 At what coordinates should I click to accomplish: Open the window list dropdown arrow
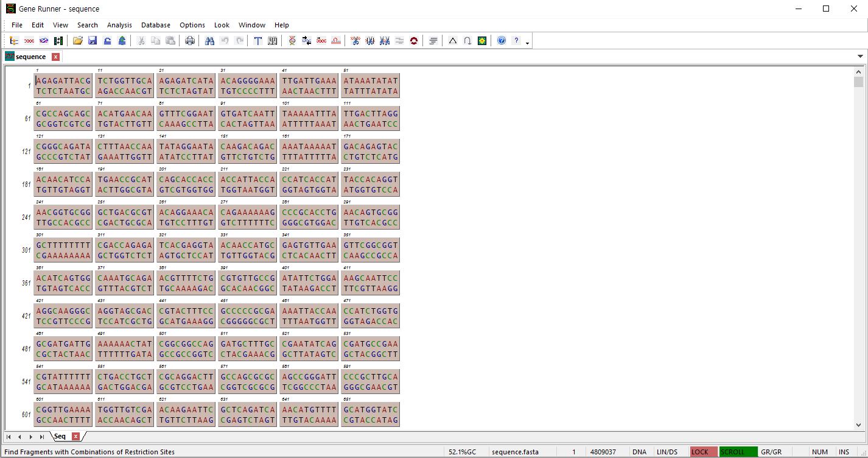tap(860, 57)
